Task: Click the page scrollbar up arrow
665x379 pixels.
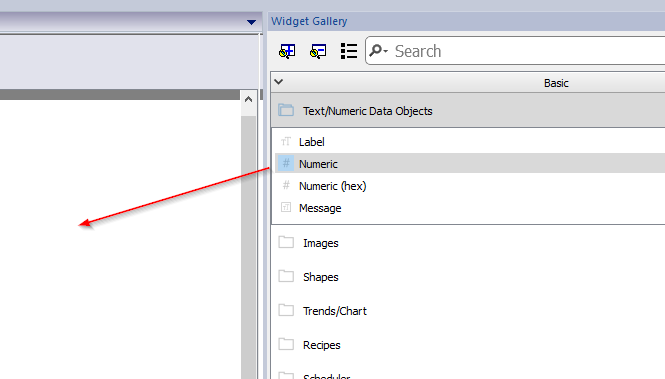Action: (x=249, y=100)
